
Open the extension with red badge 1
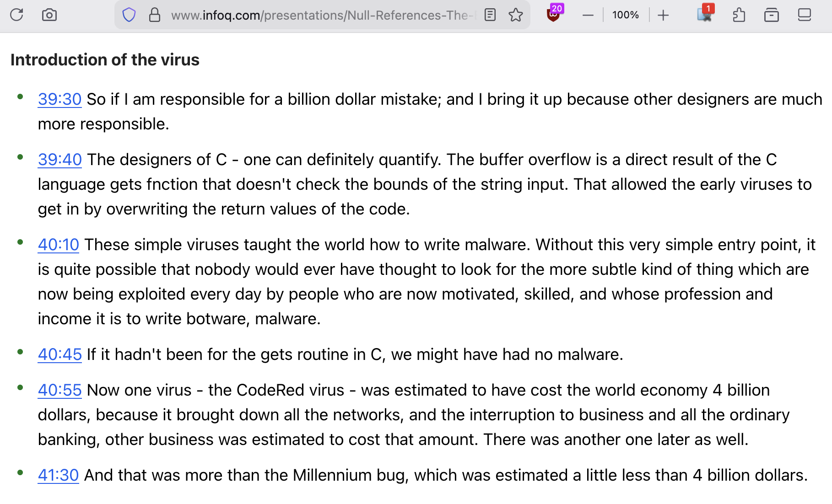tap(705, 15)
